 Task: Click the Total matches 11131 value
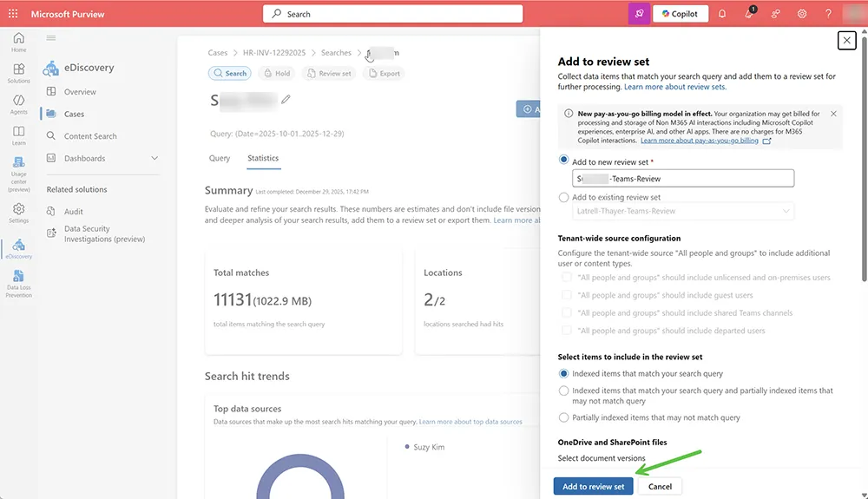click(233, 300)
